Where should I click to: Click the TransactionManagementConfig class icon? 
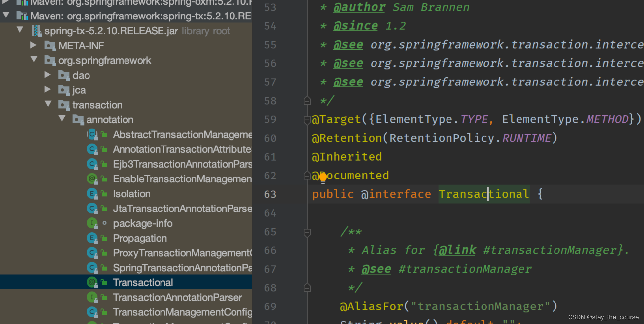point(92,312)
